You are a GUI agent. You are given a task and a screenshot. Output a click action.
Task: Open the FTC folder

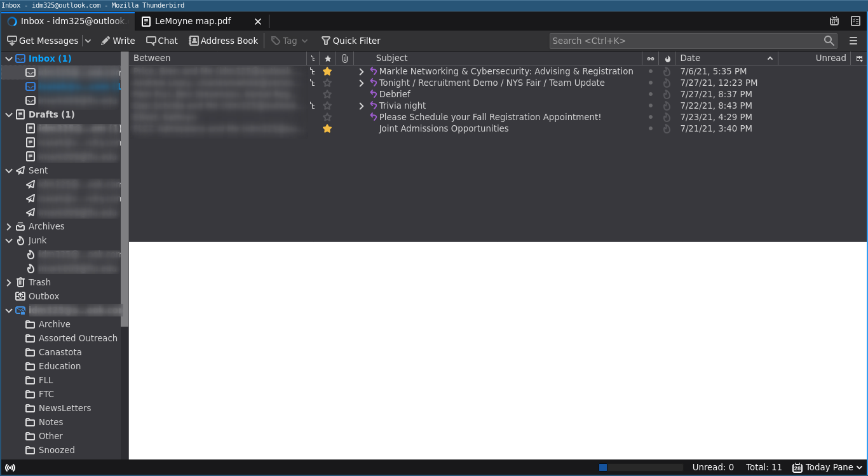46,394
